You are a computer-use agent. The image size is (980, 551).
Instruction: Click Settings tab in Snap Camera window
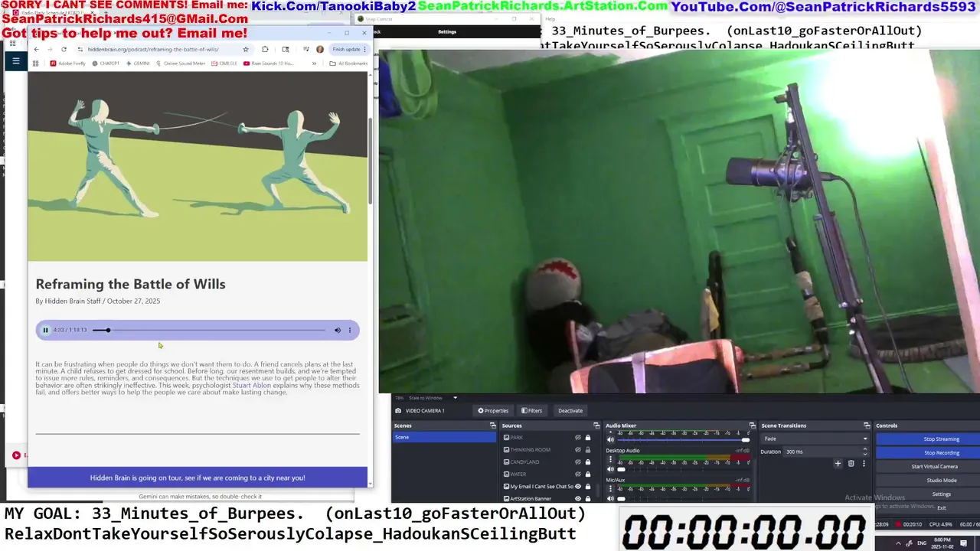pyautogui.click(x=447, y=32)
